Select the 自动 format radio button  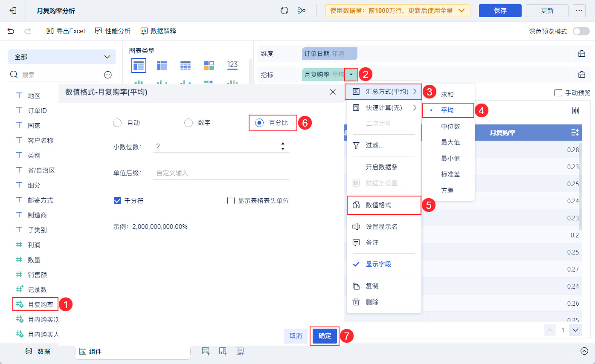tap(117, 123)
